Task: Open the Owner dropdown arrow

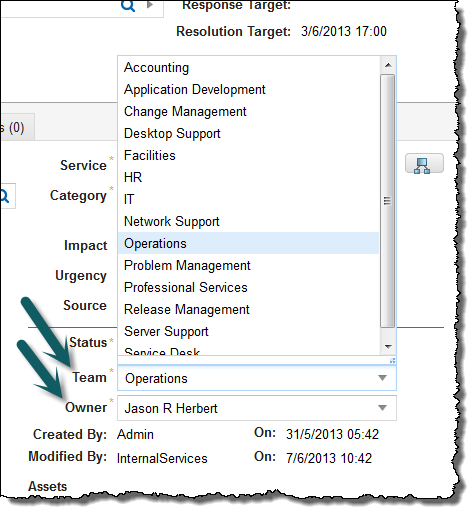Action: [x=382, y=408]
